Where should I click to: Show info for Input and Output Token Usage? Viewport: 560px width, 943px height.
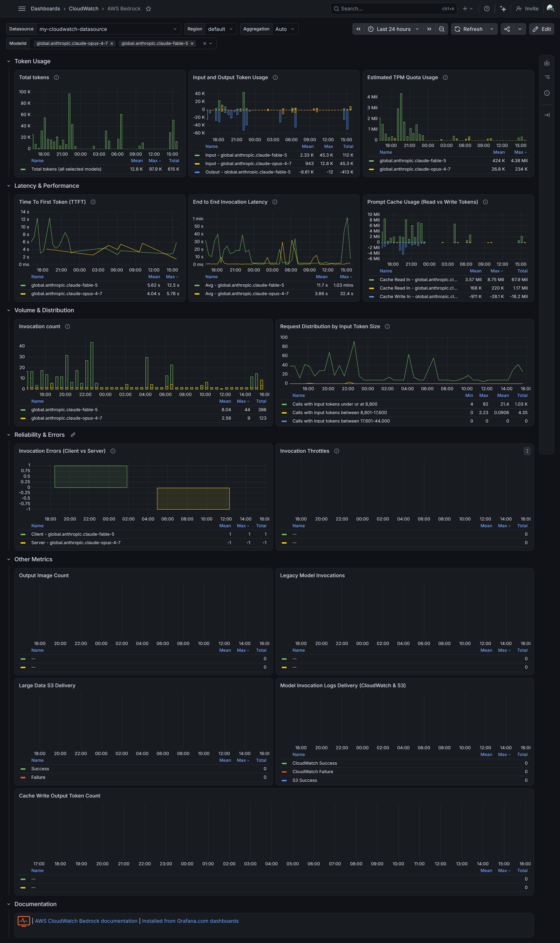pyautogui.click(x=275, y=77)
